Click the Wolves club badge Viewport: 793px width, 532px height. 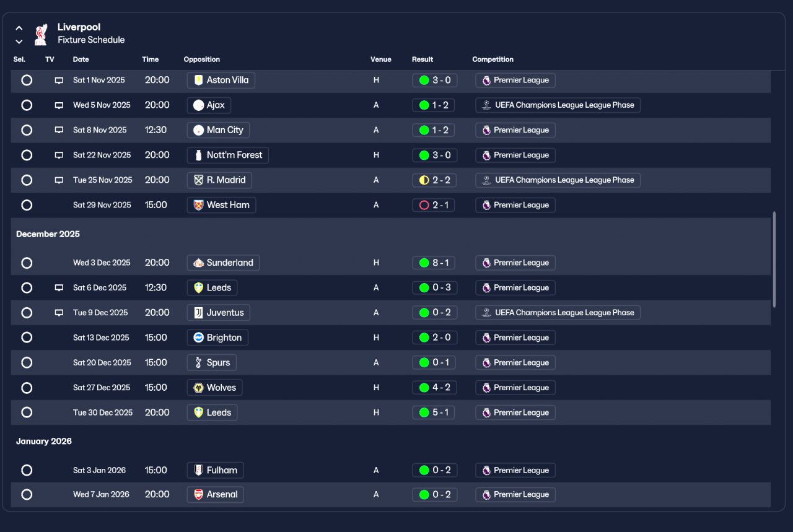(x=198, y=388)
